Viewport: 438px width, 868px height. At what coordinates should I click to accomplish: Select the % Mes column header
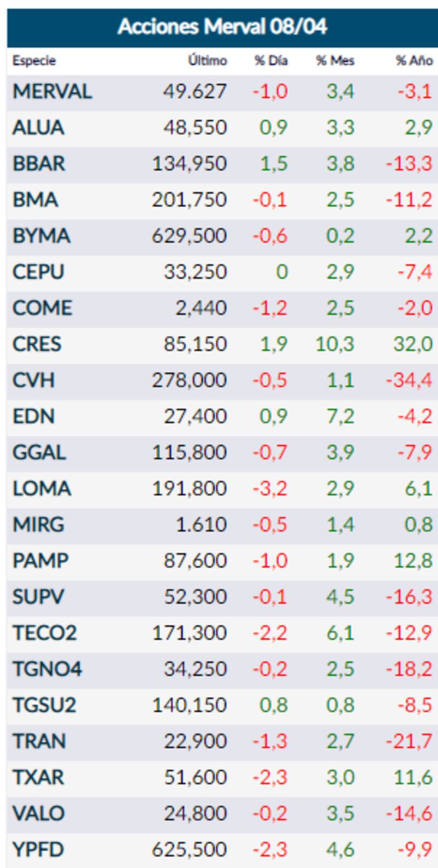pos(335,61)
